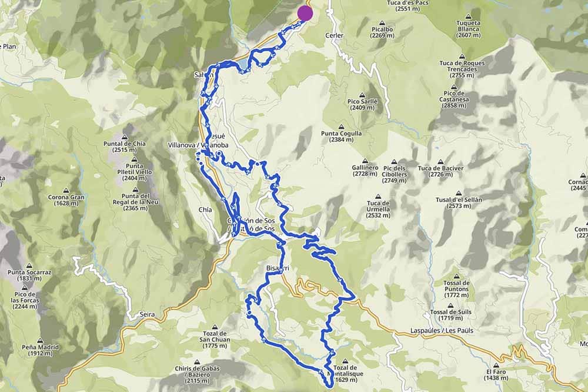Click the Punta Cogulla mountain marker
The height and width of the screenshot is (392, 588).
pyautogui.click(x=341, y=127)
